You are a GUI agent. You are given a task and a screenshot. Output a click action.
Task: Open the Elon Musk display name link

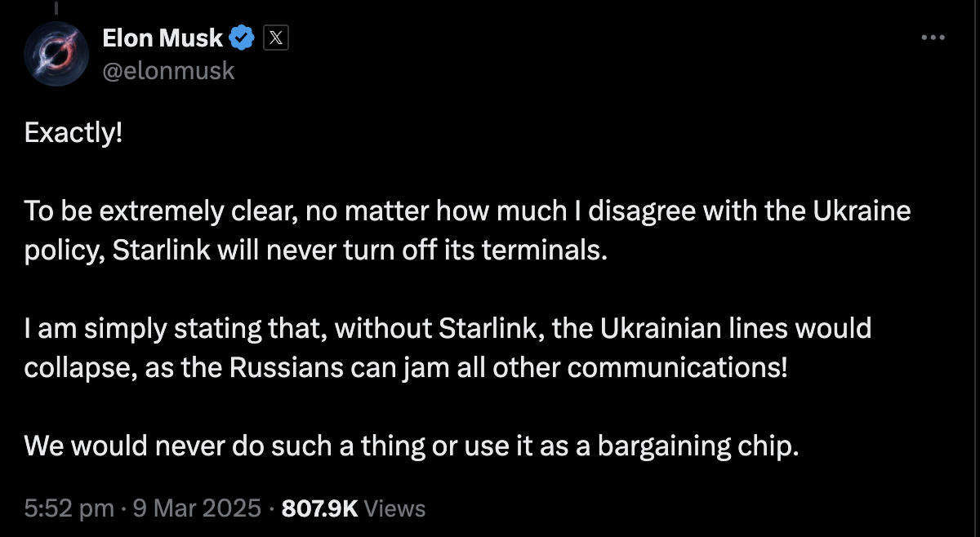pos(163,38)
